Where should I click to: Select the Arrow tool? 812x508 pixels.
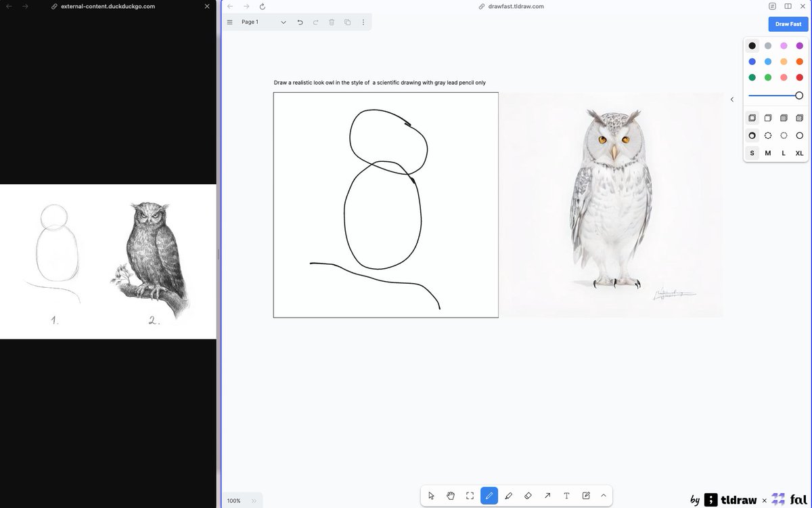547,496
